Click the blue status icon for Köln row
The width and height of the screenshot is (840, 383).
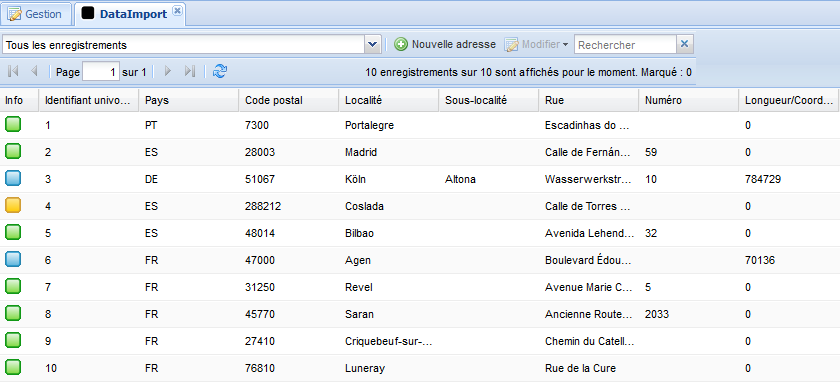click(13, 179)
